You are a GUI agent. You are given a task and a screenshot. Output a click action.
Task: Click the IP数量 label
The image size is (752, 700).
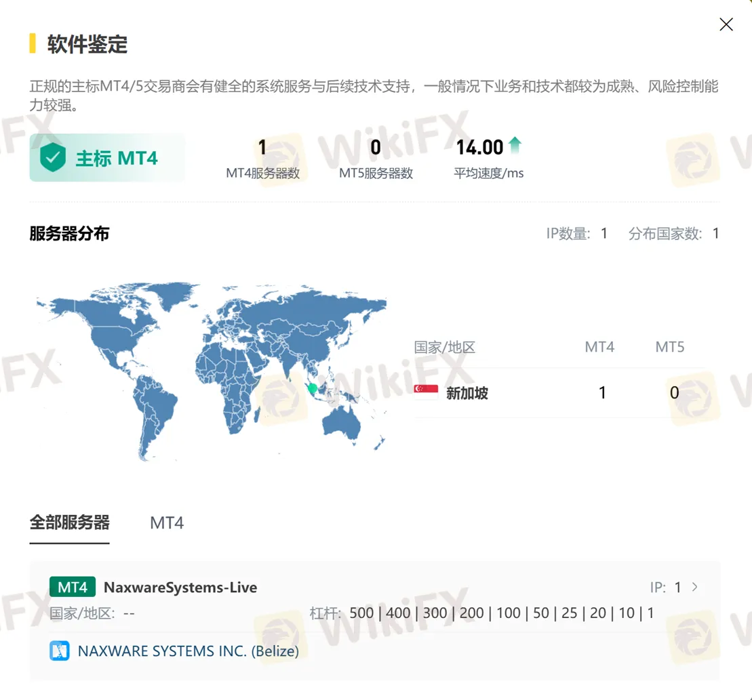click(x=568, y=233)
